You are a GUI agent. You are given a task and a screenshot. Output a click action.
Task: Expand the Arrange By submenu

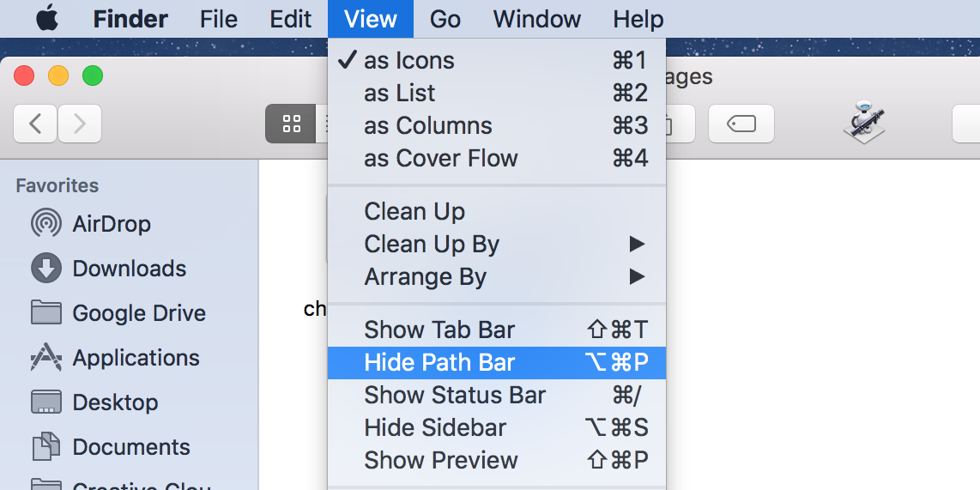(x=426, y=277)
